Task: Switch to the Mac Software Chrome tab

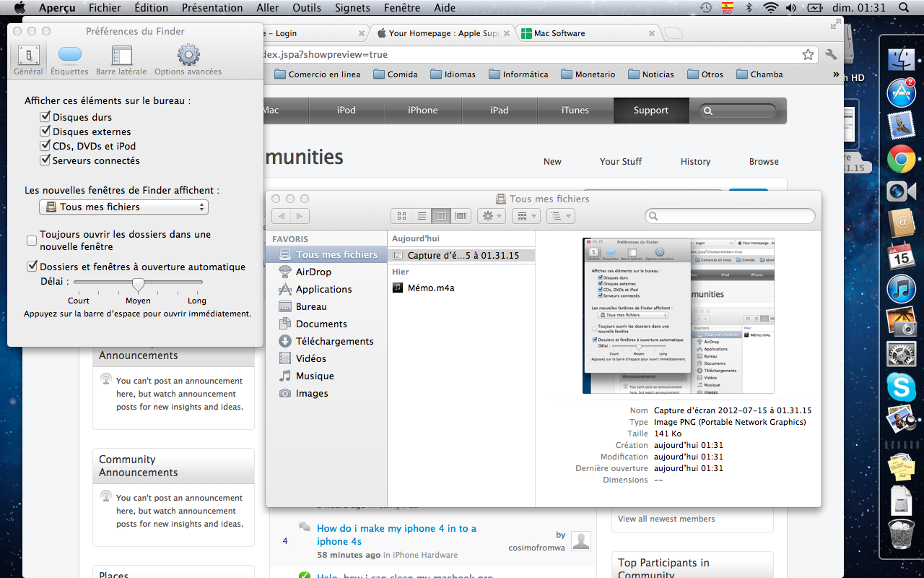Action: pos(588,33)
